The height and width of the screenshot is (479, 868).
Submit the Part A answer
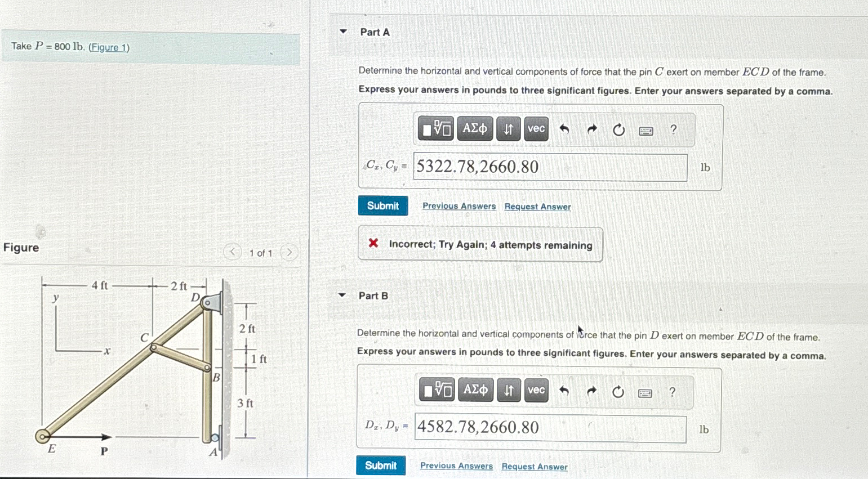click(x=383, y=205)
